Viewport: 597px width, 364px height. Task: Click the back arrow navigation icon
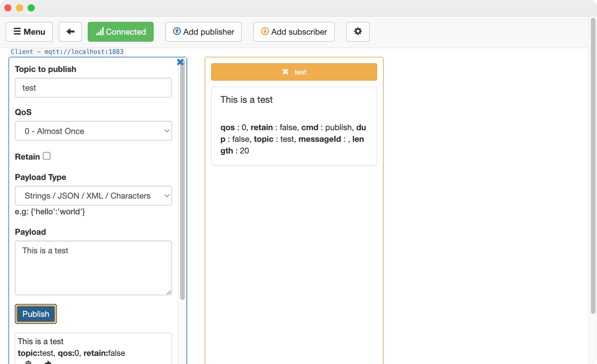tap(70, 31)
